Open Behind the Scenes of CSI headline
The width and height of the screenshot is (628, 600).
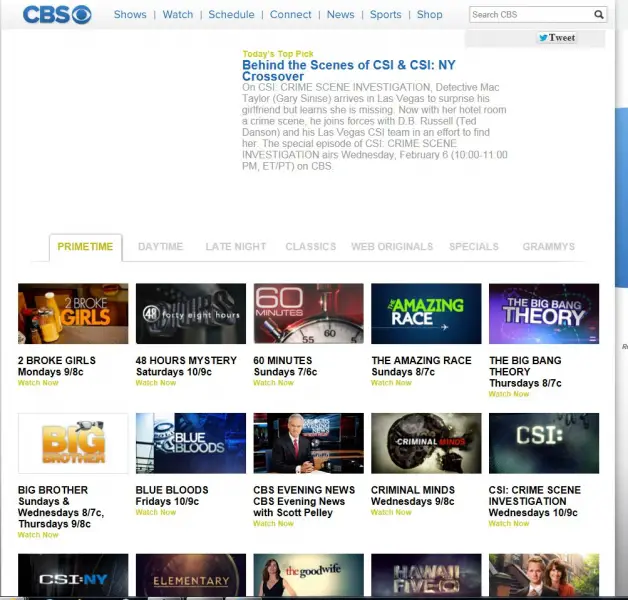tap(348, 70)
